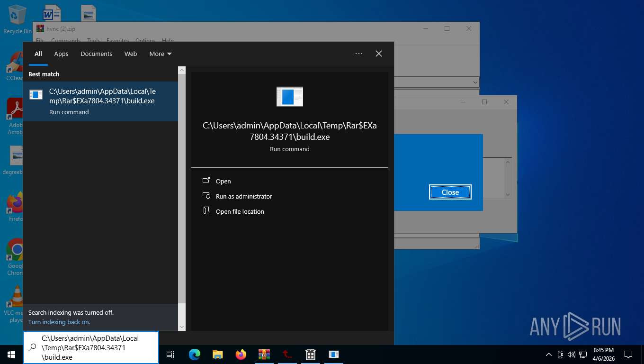Maximize the hvnc (2).zip WinRAR window
Image resolution: width=644 pixels, height=364 pixels.
coord(447,28)
